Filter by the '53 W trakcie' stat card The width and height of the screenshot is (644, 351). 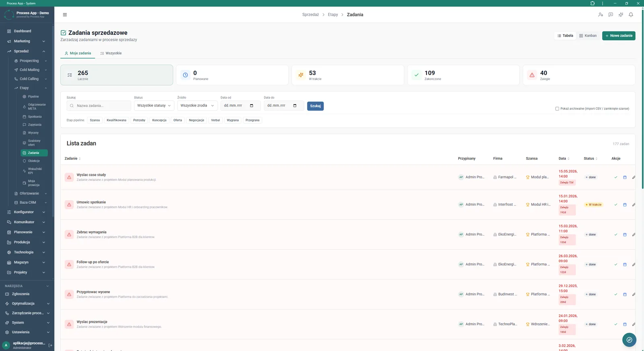pyautogui.click(x=348, y=75)
